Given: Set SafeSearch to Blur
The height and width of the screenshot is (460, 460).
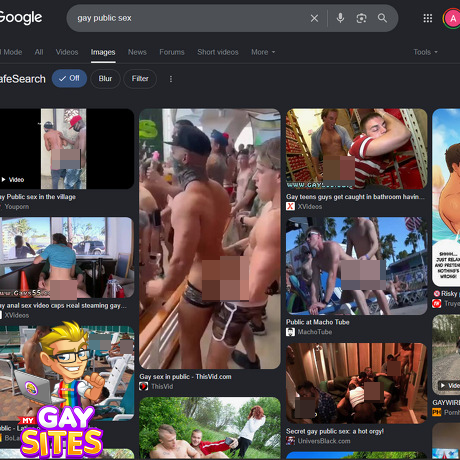Looking at the screenshot, I should click(105, 79).
